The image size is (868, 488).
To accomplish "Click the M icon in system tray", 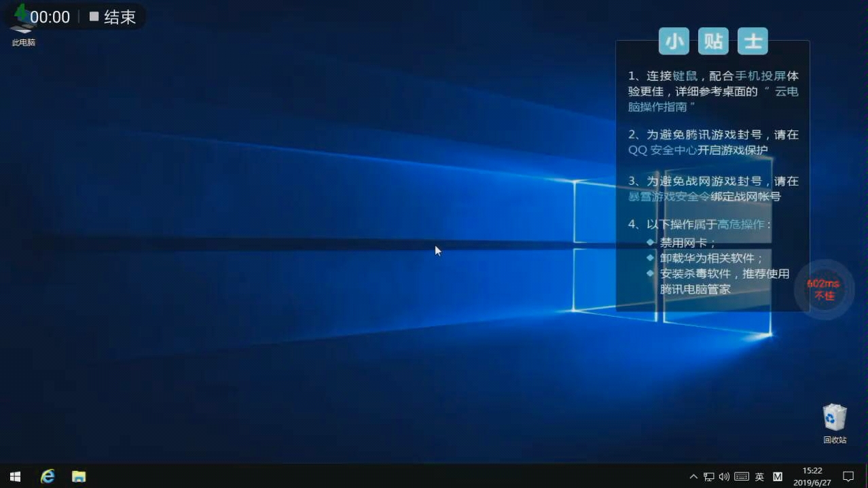I will [776, 476].
